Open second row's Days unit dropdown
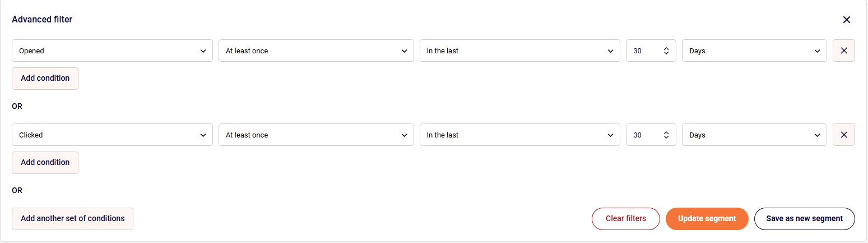The width and height of the screenshot is (868, 243). tap(754, 135)
